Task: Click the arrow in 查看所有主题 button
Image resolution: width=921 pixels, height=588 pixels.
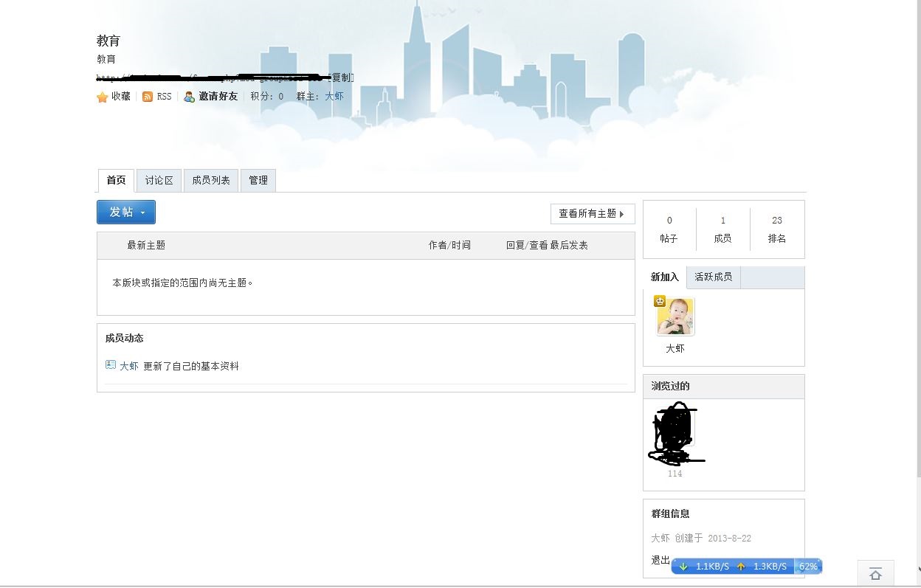Action: pyautogui.click(x=622, y=214)
